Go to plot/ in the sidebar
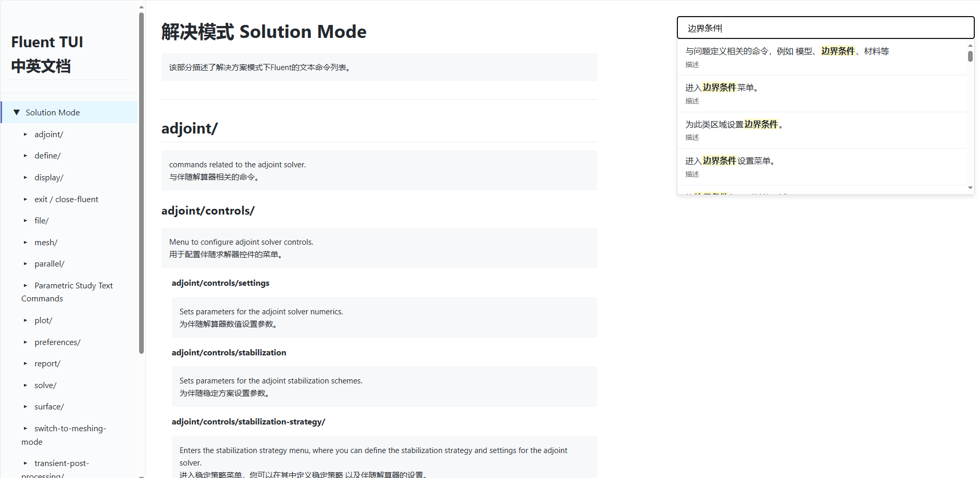Screen dimensions: 980x478 [x=44, y=320]
